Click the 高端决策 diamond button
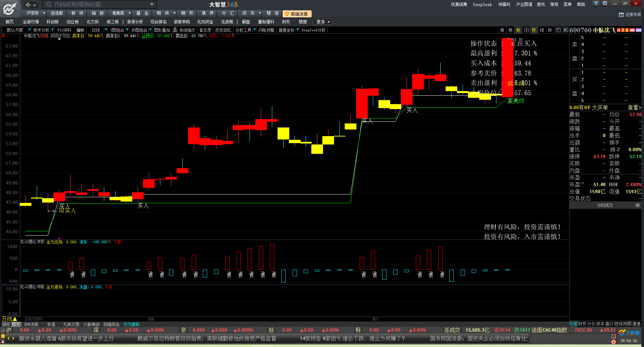The width and height of the screenshot is (644, 347). pyautogui.click(x=297, y=14)
